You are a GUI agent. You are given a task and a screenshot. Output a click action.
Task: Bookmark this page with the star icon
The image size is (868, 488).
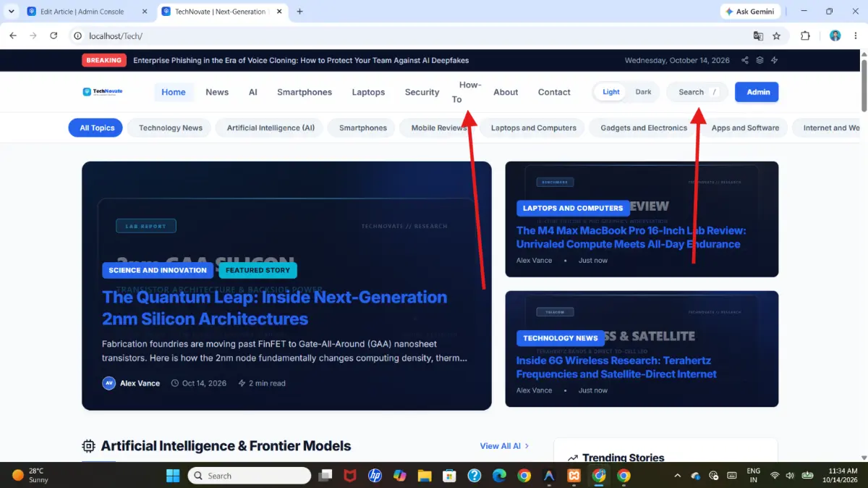click(777, 35)
